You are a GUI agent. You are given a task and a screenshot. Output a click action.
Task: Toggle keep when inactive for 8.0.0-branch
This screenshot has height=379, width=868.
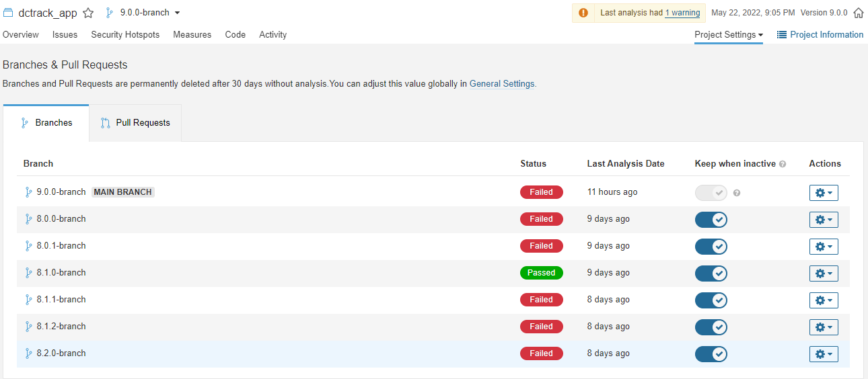click(711, 219)
